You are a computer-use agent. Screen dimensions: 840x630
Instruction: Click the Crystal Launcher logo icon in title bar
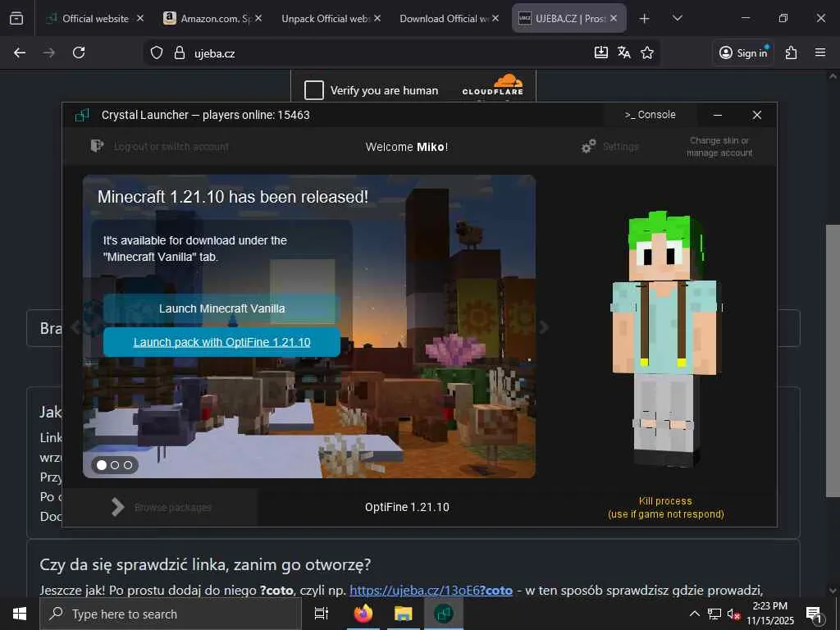point(82,115)
